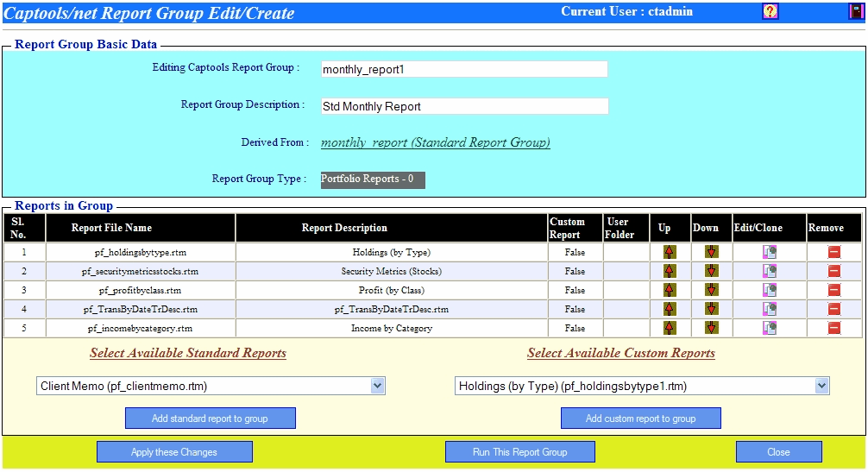Move pf_securitymetricsstocks.rtm up
The image size is (868, 472).
click(x=670, y=271)
